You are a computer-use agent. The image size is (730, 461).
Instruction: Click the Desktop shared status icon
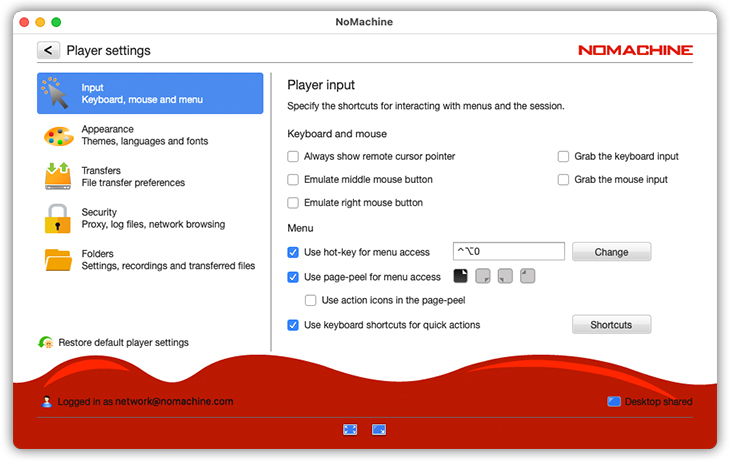click(614, 402)
